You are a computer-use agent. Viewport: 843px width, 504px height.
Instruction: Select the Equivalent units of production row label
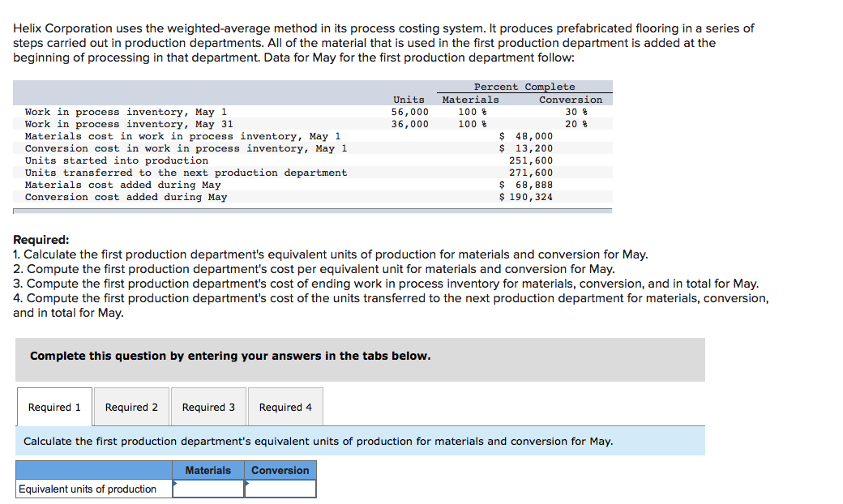(92, 489)
